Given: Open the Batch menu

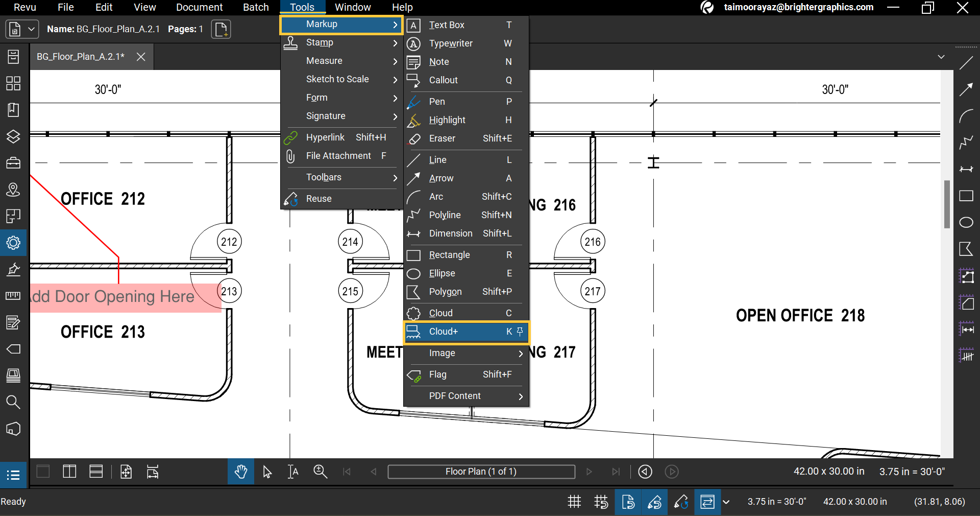Looking at the screenshot, I should coord(256,7).
